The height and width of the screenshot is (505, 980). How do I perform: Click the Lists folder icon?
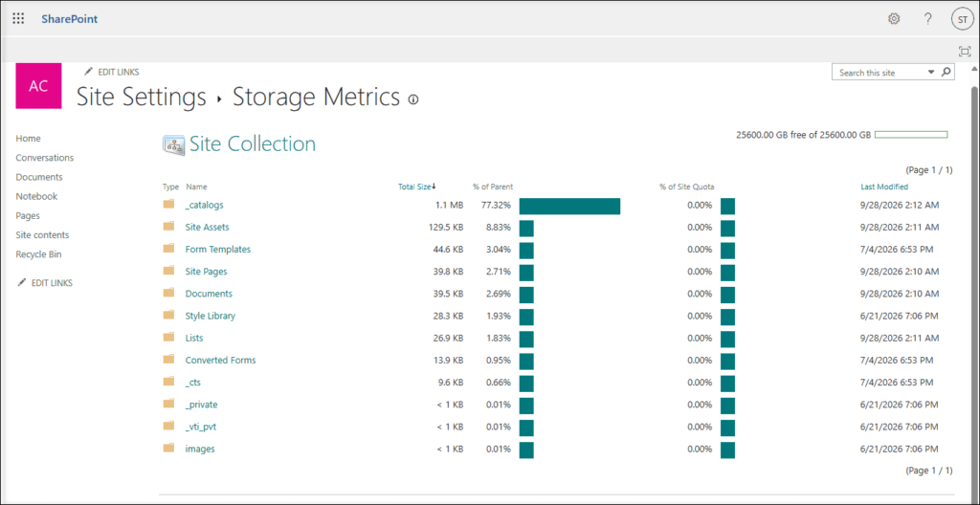(x=168, y=337)
